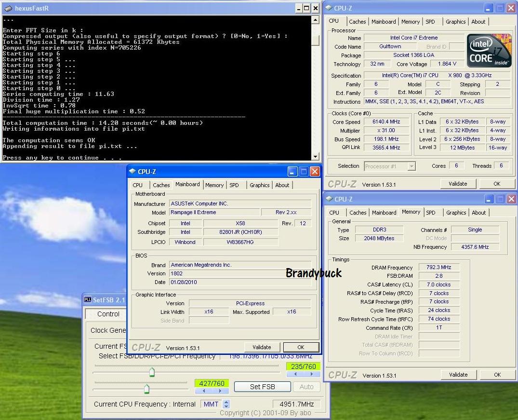Click the Intel Core i7 logo
Viewport: 518px width, 420px height.
(489, 51)
